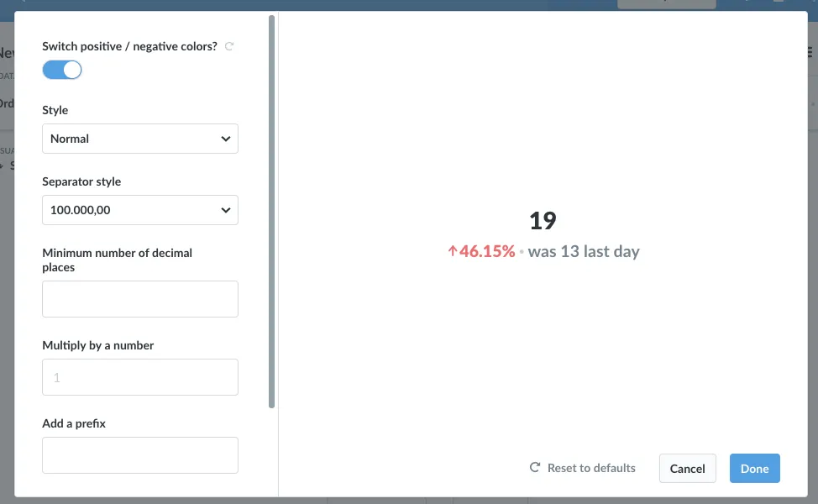
Task: Confirm settings with the Done button
Action: (x=754, y=469)
